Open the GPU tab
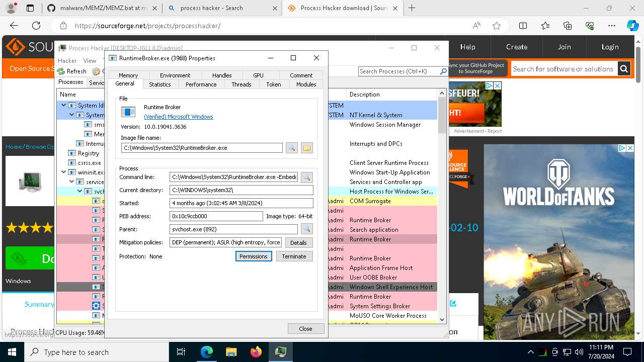Screen dimensions: 644x362 coord(258,75)
